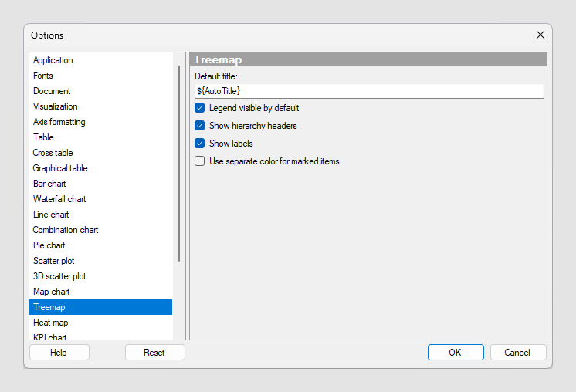Select Scatter plot in the list
Image resolution: width=576 pixels, height=392 pixels.
click(x=54, y=261)
